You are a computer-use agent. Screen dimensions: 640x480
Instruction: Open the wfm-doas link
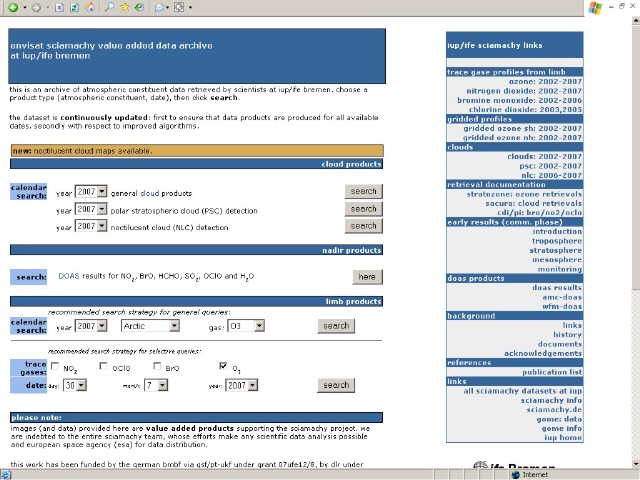[x=562, y=307]
